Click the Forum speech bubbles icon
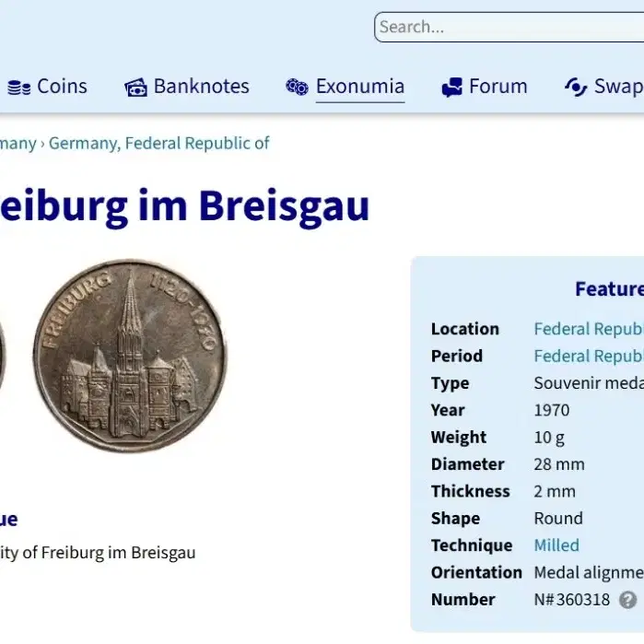The width and height of the screenshot is (644, 644). point(451,88)
